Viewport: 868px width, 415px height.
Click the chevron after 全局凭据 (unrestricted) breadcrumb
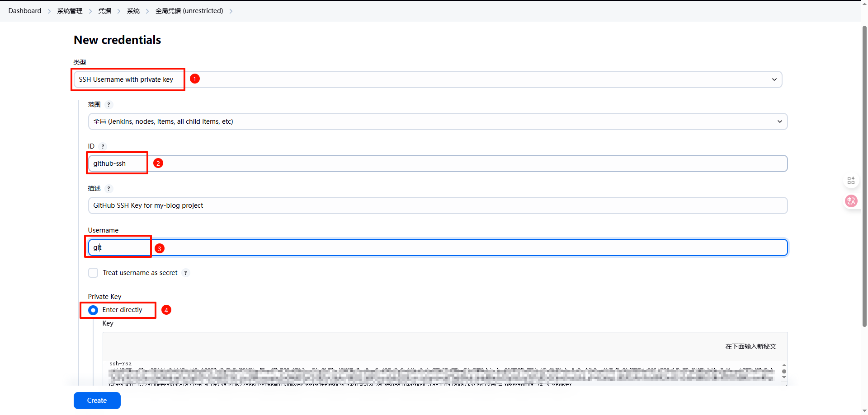pyautogui.click(x=231, y=11)
